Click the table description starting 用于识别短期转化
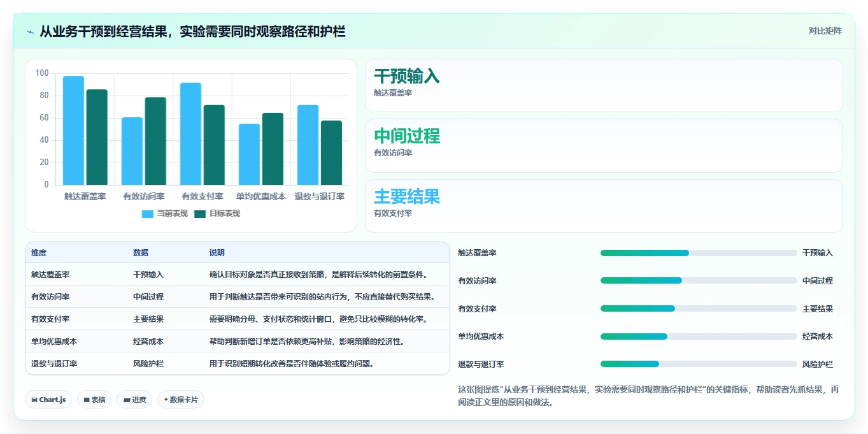The height and width of the screenshot is (434, 868). 292,364
